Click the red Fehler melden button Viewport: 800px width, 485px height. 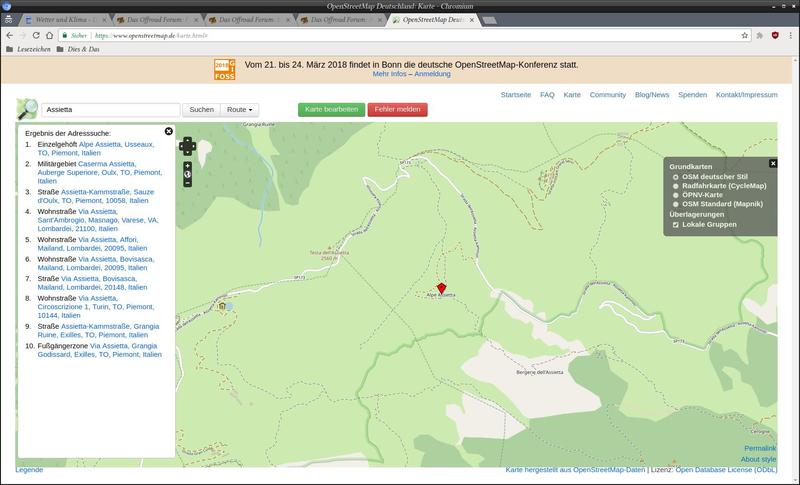pos(397,110)
